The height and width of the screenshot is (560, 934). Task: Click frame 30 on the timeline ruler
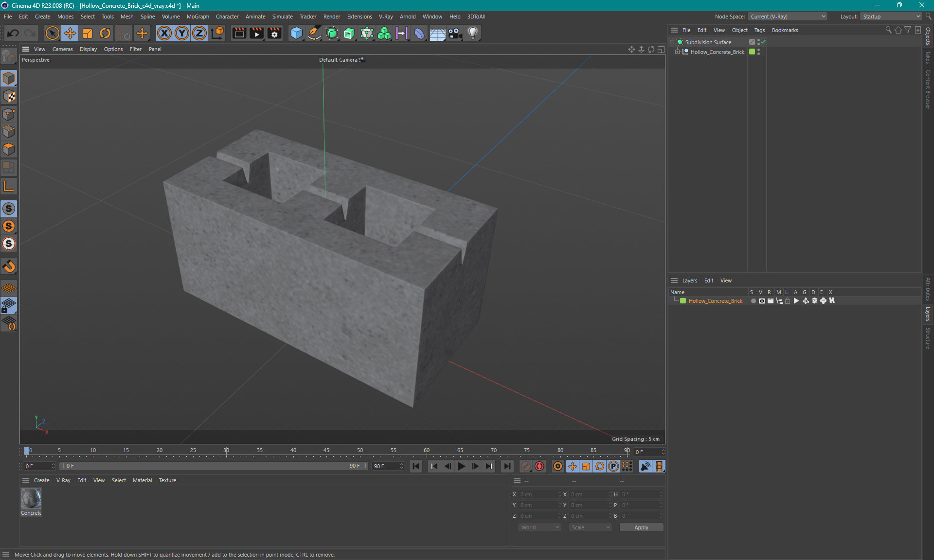click(x=226, y=451)
